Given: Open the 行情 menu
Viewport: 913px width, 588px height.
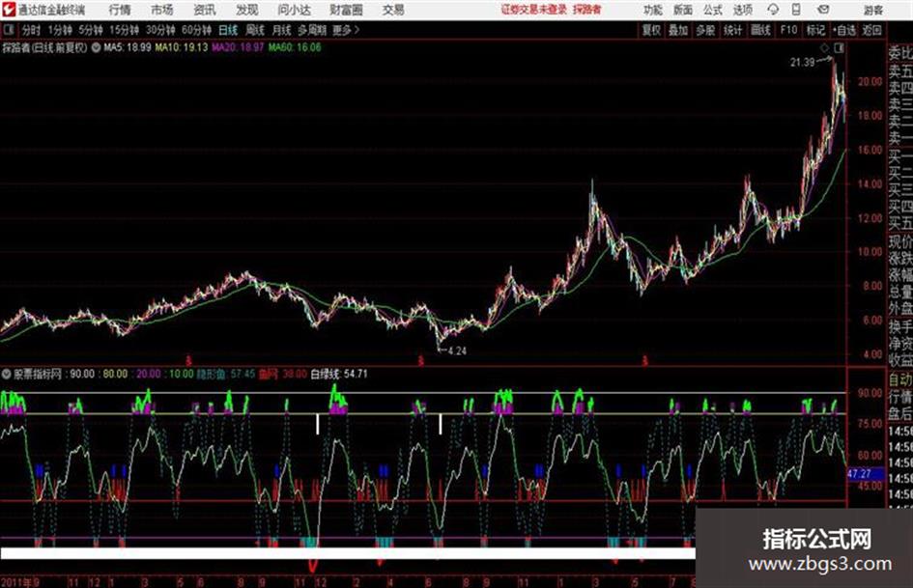Looking at the screenshot, I should point(120,10).
